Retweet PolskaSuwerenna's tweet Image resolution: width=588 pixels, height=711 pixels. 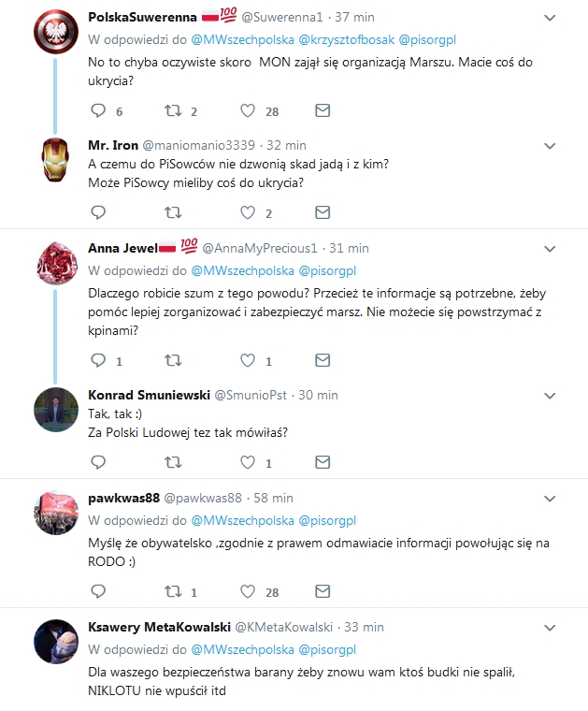pos(173,110)
